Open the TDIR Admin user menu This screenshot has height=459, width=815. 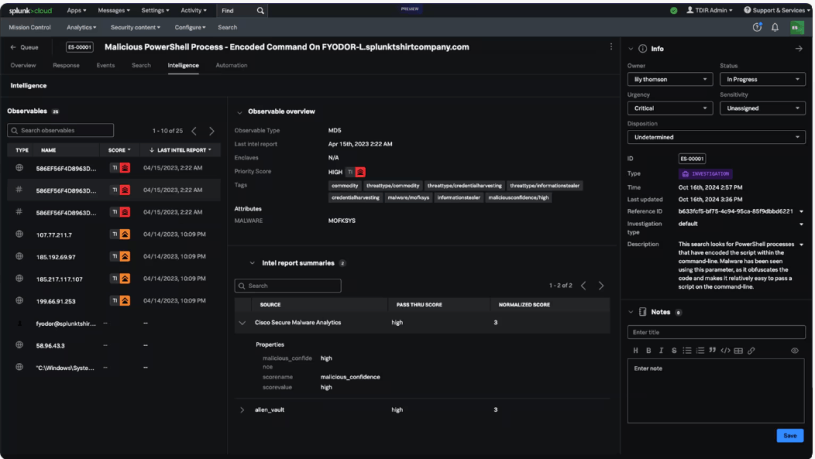pyautogui.click(x=709, y=10)
